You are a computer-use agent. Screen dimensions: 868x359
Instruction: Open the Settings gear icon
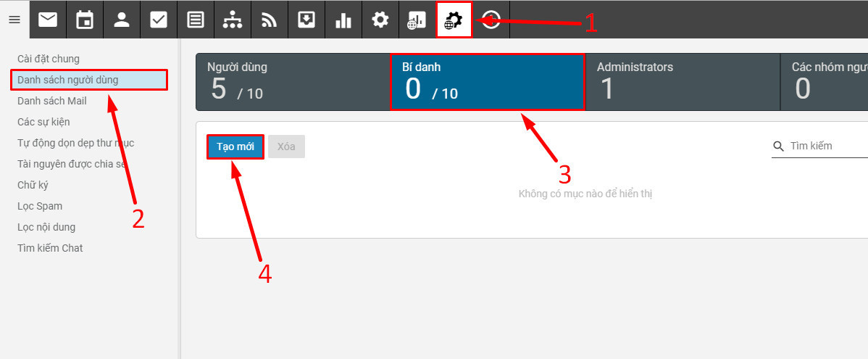380,20
